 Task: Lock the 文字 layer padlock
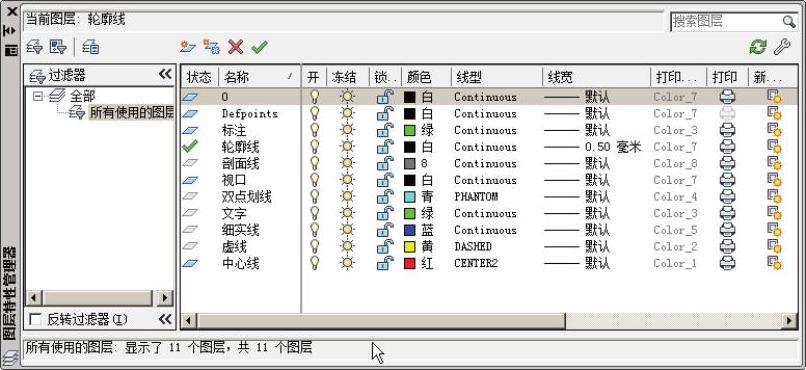(385, 213)
